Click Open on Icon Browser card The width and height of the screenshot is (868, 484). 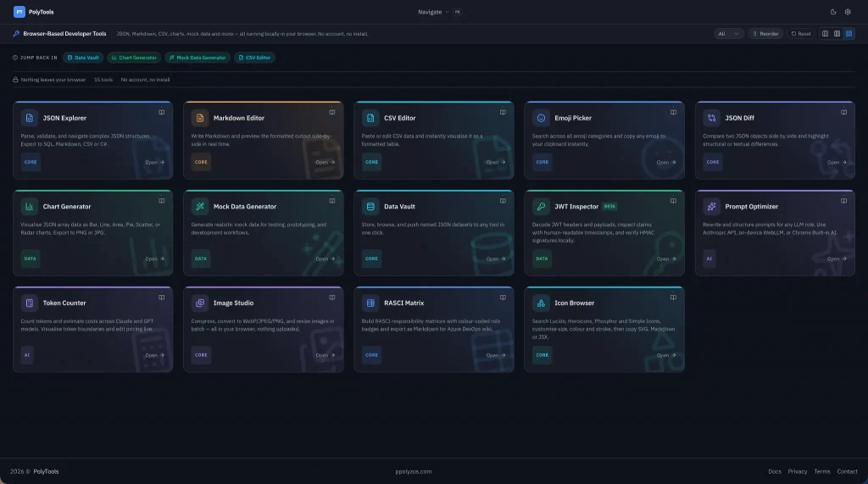coord(666,355)
